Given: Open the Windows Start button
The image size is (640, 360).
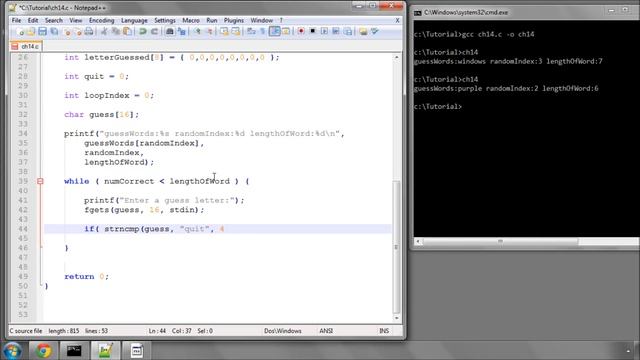Looking at the screenshot, I should coord(12,351).
